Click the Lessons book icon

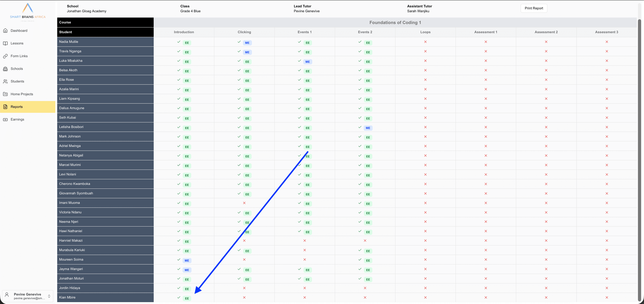[5, 43]
